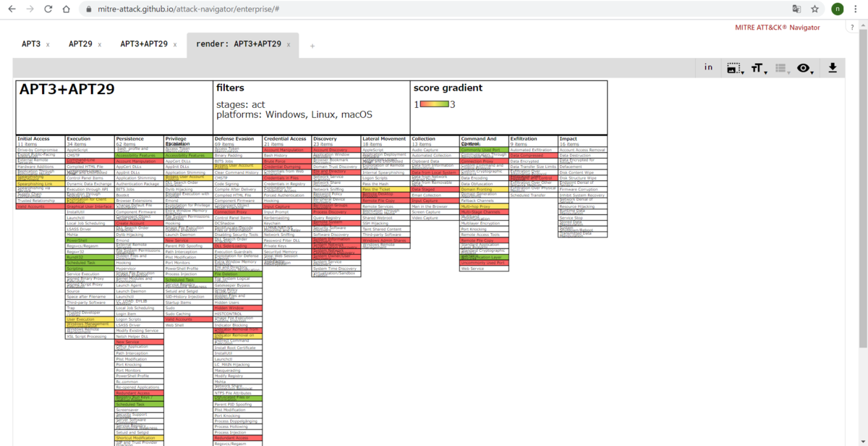Open the eye-icon display options dropdown
The image size is (868, 446).
[x=805, y=68]
